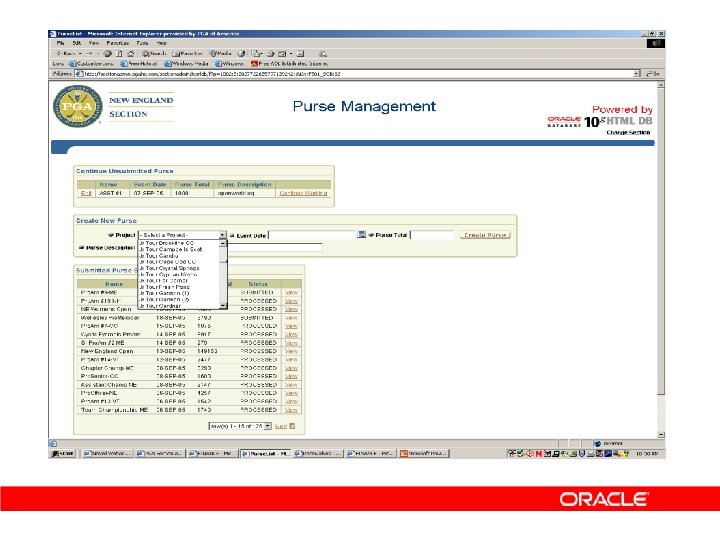Click the Free Hotmail links bar item
This screenshot has width=720, height=540.
tap(139, 64)
